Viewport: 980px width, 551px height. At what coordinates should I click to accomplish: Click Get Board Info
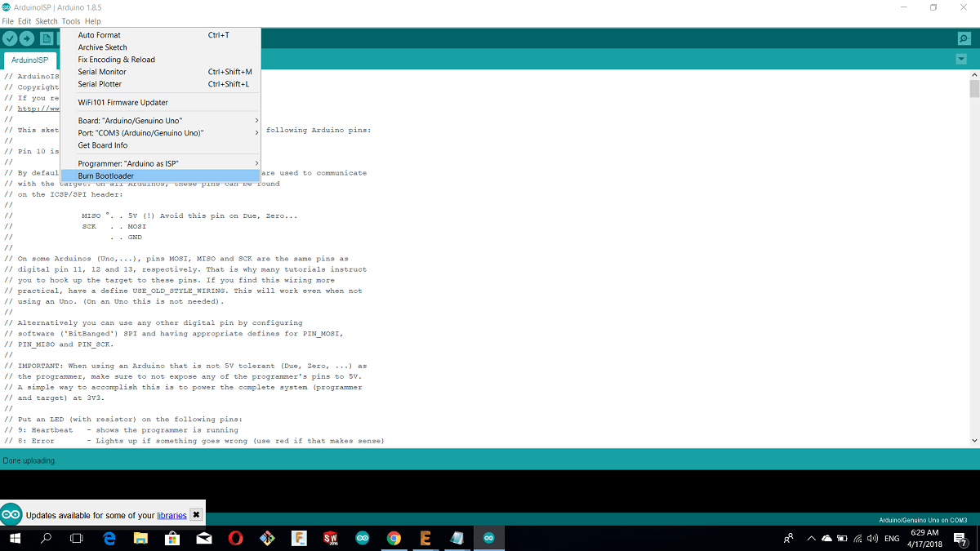pos(161,145)
